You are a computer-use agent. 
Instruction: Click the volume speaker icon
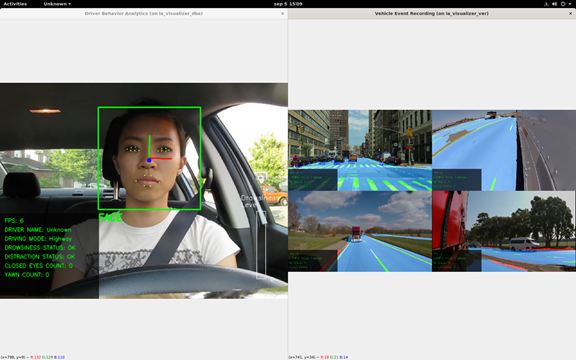[554, 4]
